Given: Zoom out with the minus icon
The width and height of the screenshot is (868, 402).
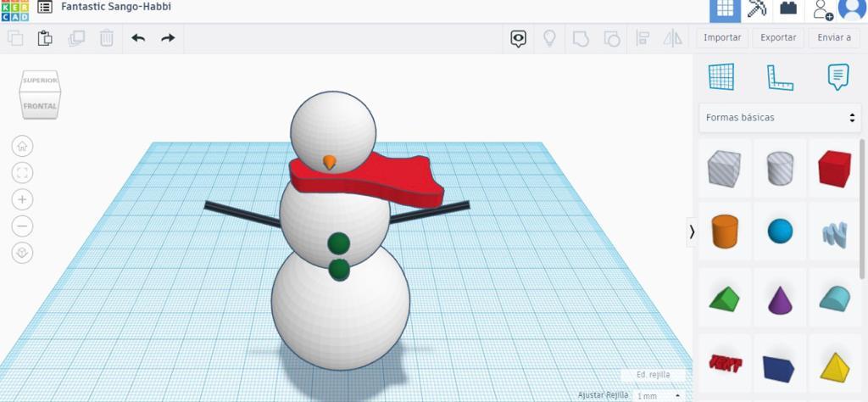Looking at the screenshot, I should 22,226.
